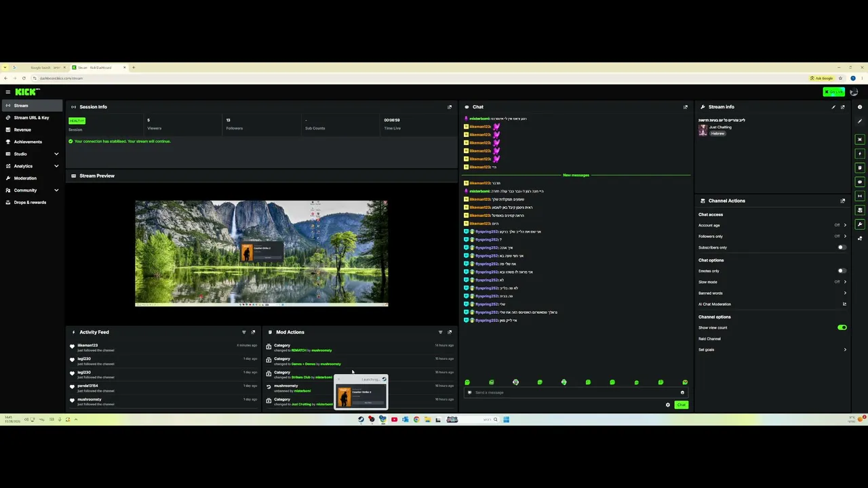Open Achievements in the sidebar
The width and height of the screenshot is (868, 488).
[31, 142]
